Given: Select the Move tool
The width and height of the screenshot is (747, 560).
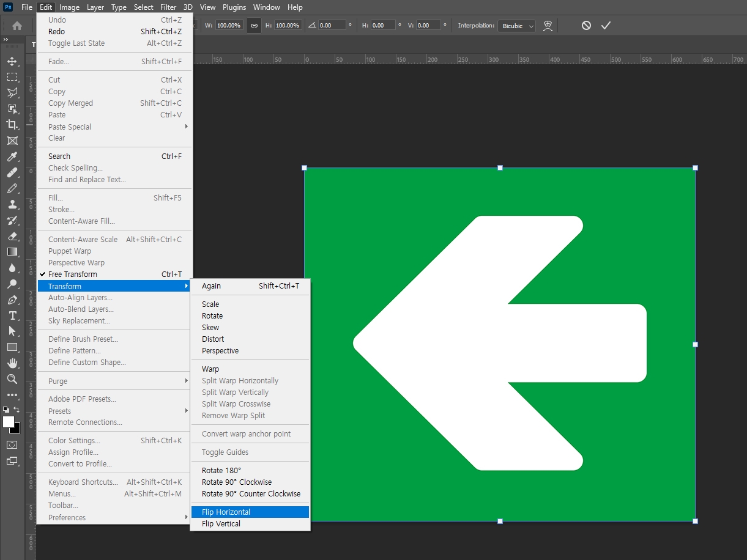Looking at the screenshot, I should click(12, 61).
